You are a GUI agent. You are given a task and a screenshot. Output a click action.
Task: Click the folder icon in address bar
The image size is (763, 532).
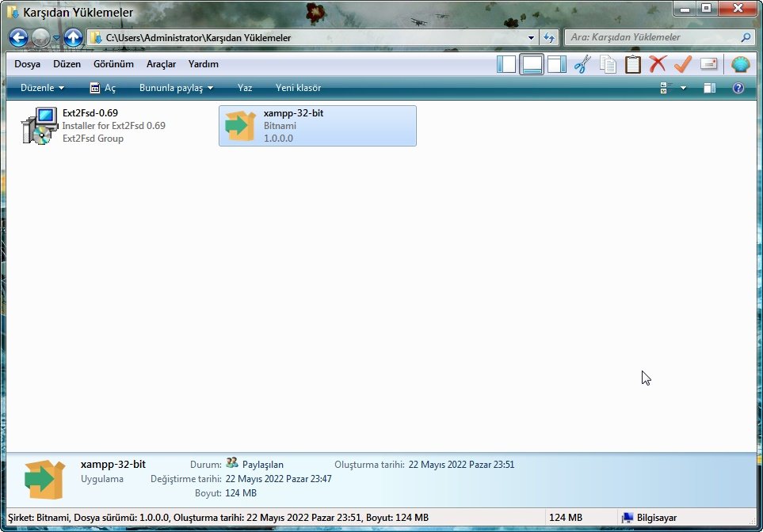click(96, 37)
